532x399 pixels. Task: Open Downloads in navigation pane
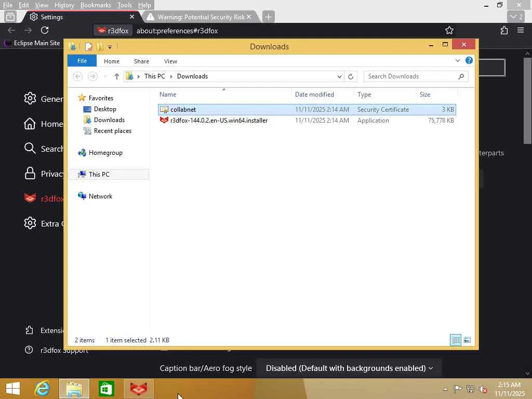pyautogui.click(x=109, y=120)
